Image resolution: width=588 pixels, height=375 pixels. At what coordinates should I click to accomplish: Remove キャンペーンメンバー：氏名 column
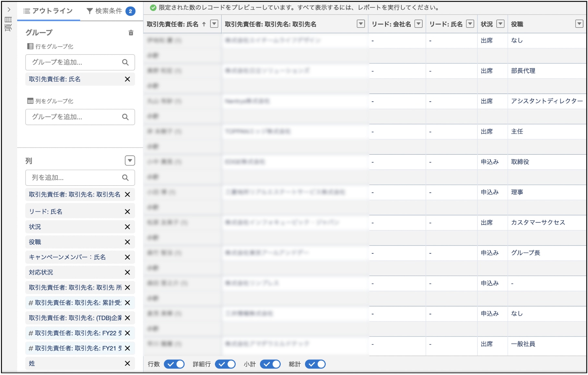pyautogui.click(x=127, y=257)
